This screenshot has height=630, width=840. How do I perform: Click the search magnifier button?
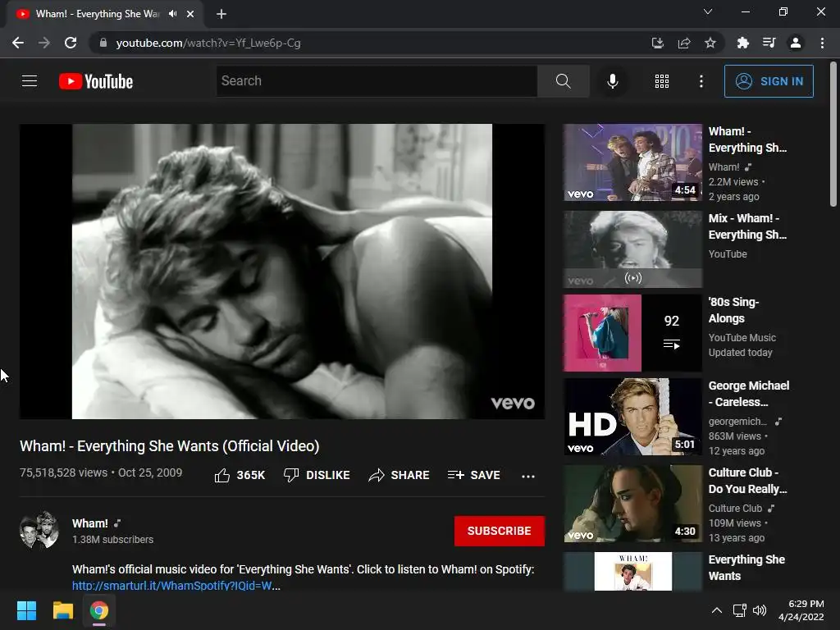pyautogui.click(x=563, y=81)
